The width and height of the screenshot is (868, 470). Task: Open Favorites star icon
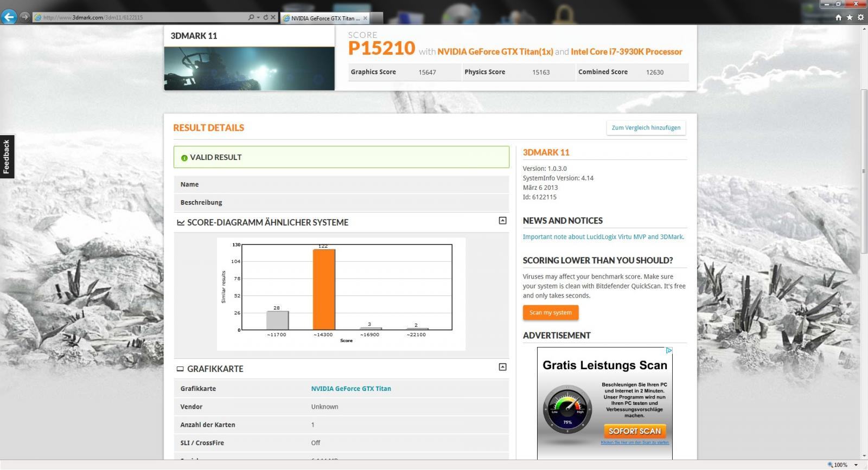point(850,17)
